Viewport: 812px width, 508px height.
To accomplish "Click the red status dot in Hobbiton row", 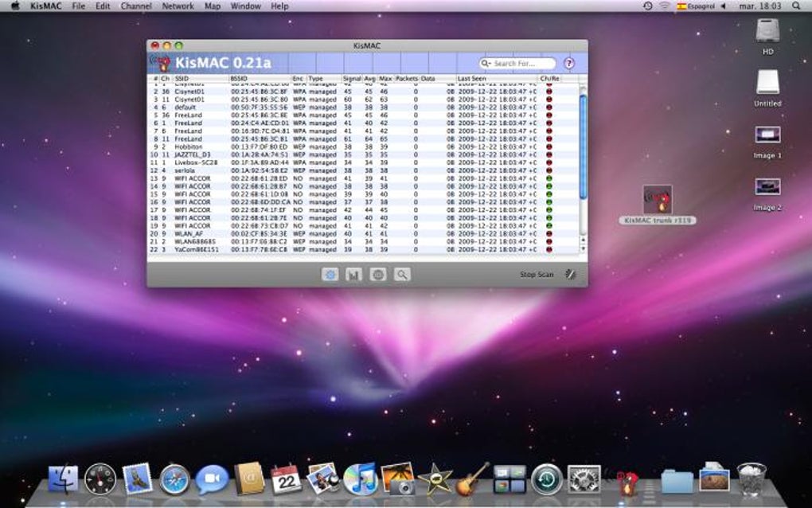I will click(x=549, y=147).
